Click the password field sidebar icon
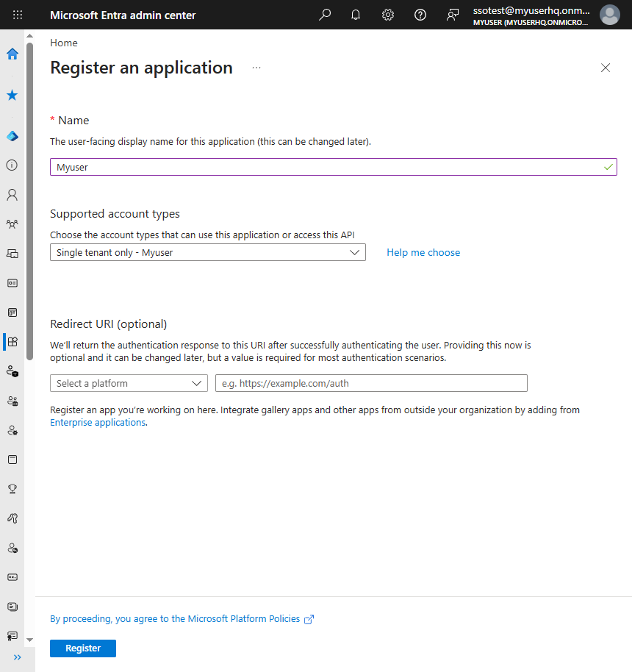Image resolution: width=632 pixels, height=672 pixels. pyautogui.click(x=12, y=577)
